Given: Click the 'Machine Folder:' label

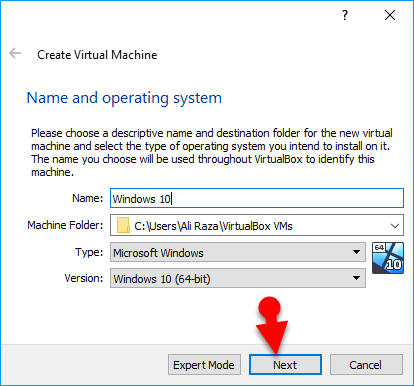Looking at the screenshot, I should pyautogui.click(x=65, y=225).
